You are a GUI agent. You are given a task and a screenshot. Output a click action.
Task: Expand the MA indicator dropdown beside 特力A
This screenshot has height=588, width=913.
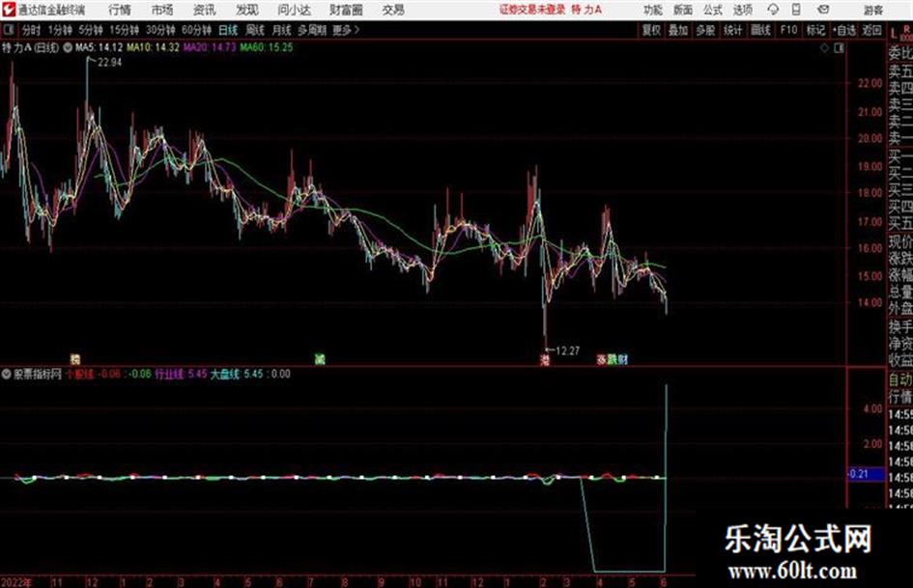click(67, 47)
